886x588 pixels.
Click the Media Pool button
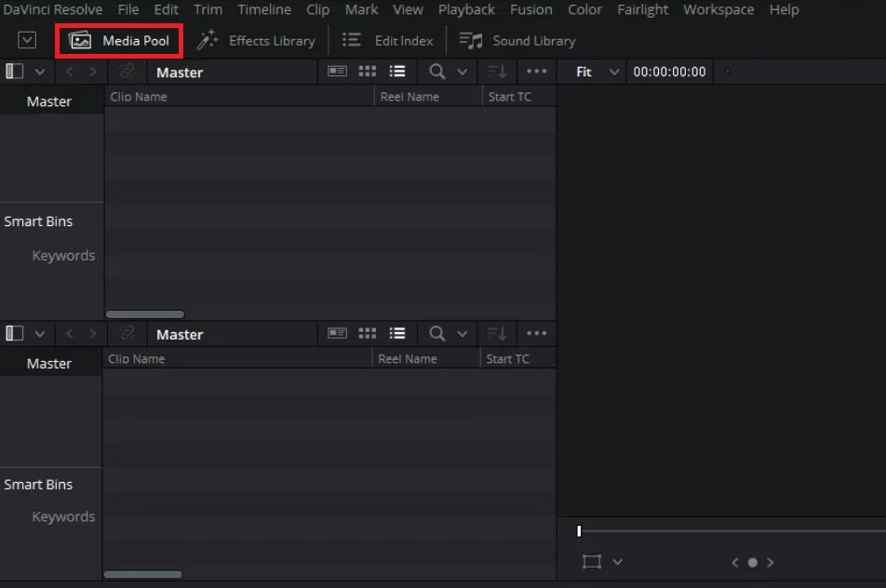(119, 40)
